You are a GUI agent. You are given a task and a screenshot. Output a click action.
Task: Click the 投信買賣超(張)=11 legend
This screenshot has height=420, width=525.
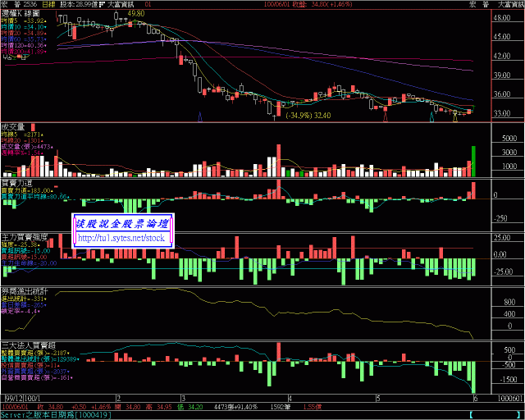(30, 365)
